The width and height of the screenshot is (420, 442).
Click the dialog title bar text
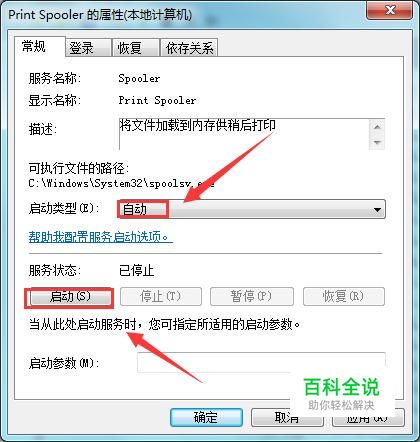click(100, 15)
